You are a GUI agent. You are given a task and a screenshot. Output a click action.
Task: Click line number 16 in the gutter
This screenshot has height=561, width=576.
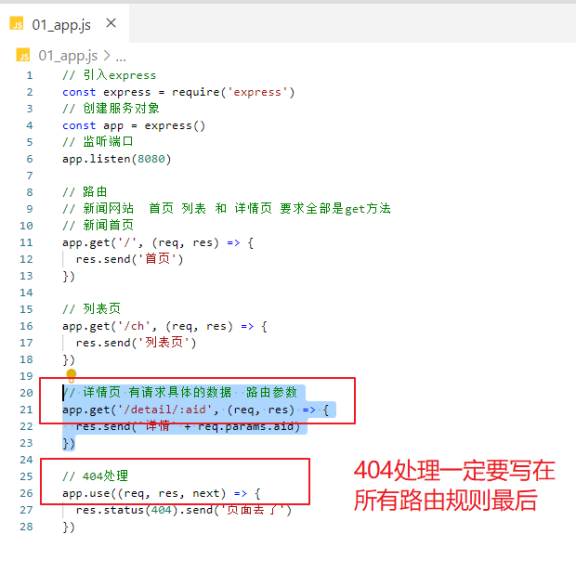tap(26, 326)
